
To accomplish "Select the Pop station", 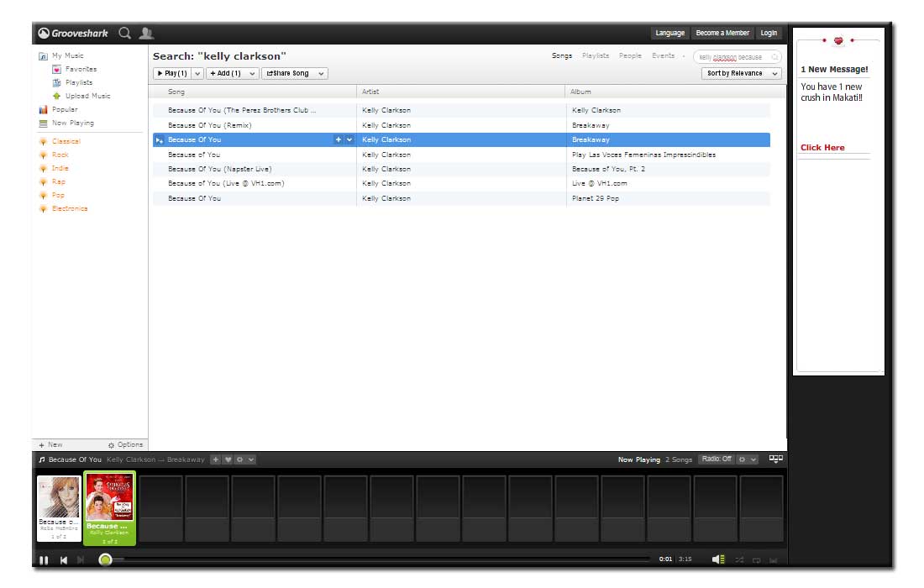I will pos(52,196).
